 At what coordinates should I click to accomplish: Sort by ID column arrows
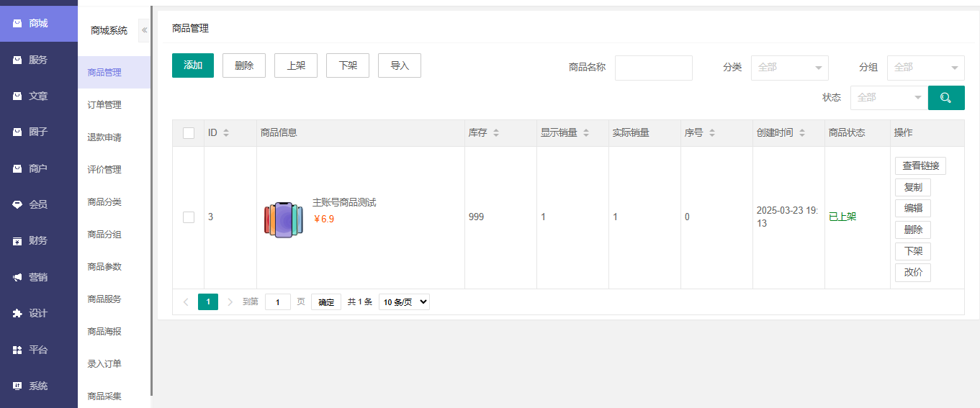coord(226,133)
